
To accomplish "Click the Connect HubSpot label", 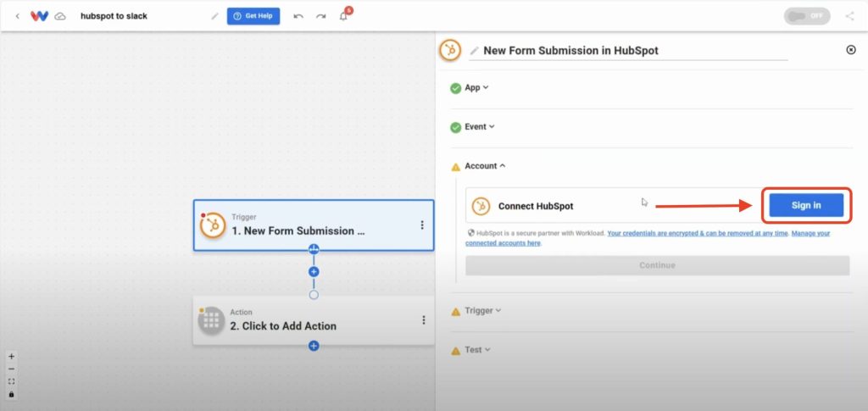I will (x=536, y=206).
